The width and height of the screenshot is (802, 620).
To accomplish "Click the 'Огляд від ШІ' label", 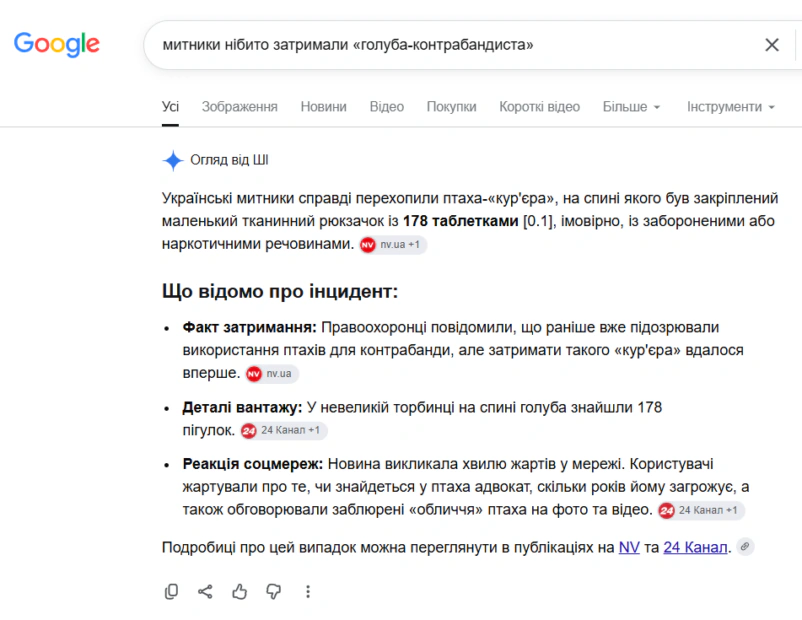I will coord(229,160).
